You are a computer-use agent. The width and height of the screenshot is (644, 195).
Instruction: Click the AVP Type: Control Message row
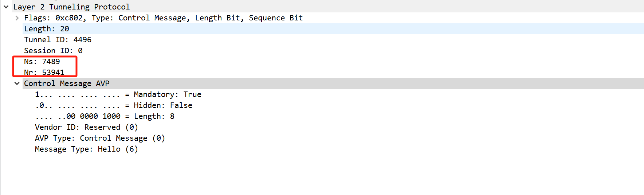(x=100, y=138)
